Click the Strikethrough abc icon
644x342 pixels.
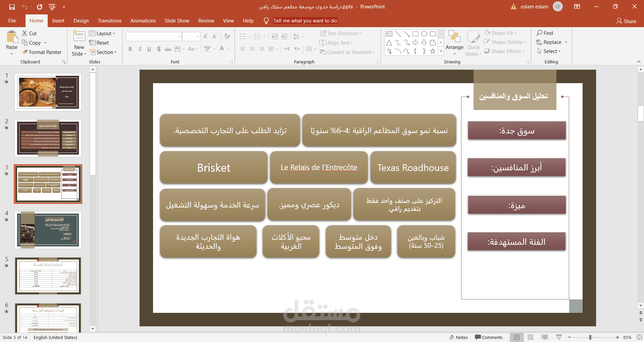pyautogui.click(x=168, y=49)
